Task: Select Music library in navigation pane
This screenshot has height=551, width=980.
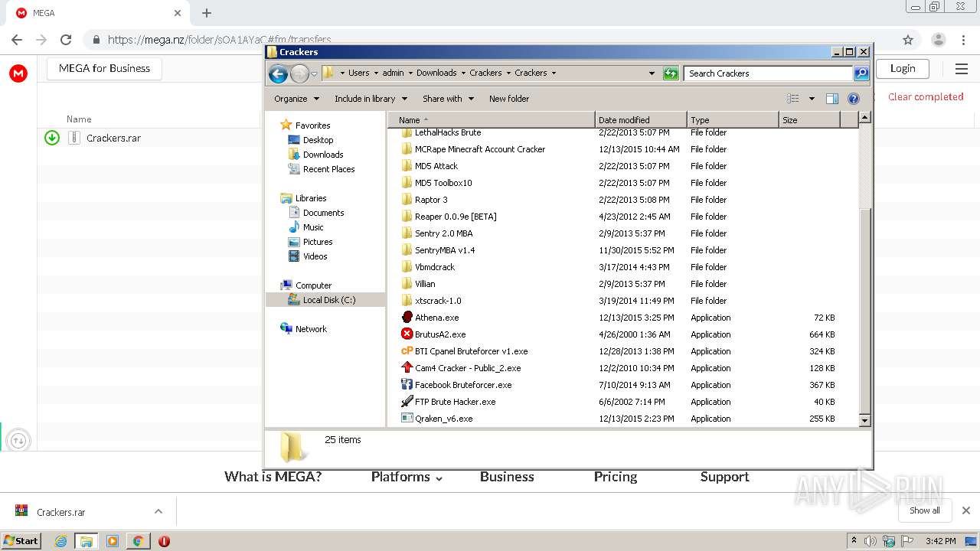Action: tap(313, 227)
